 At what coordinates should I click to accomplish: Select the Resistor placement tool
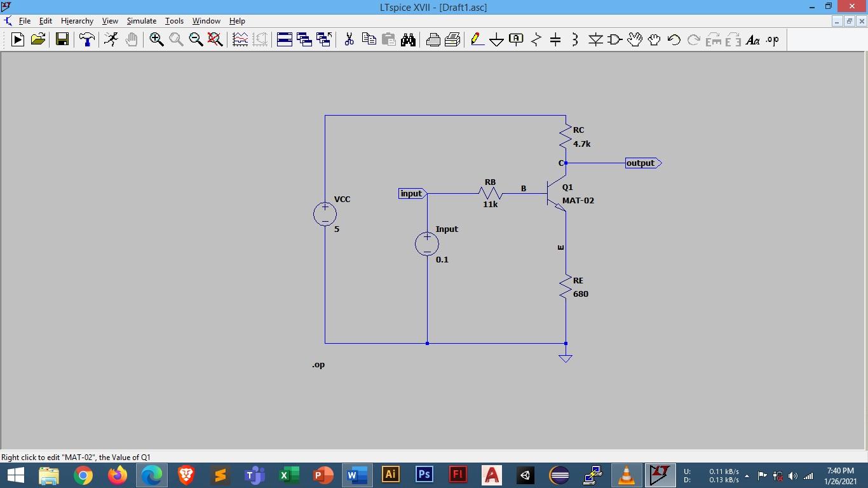[536, 39]
